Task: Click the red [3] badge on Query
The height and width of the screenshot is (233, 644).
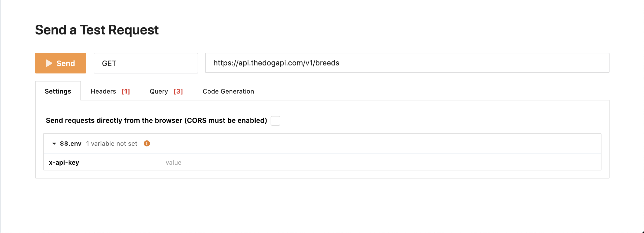Action: 178,91
